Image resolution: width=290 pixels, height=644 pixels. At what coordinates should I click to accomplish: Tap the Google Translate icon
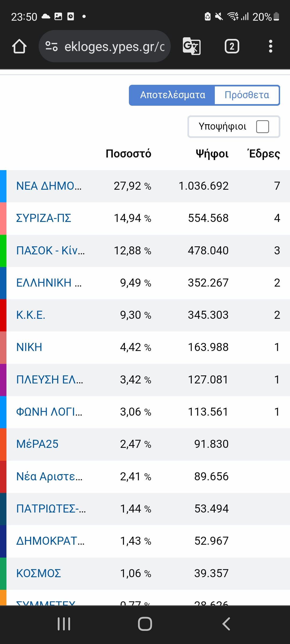(x=191, y=46)
